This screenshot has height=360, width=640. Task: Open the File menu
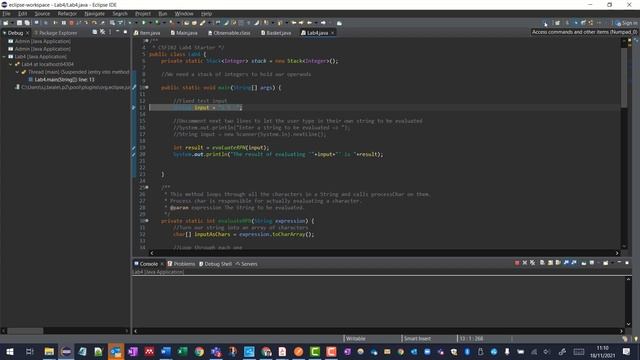pyautogui.click(x=7, y=13)
